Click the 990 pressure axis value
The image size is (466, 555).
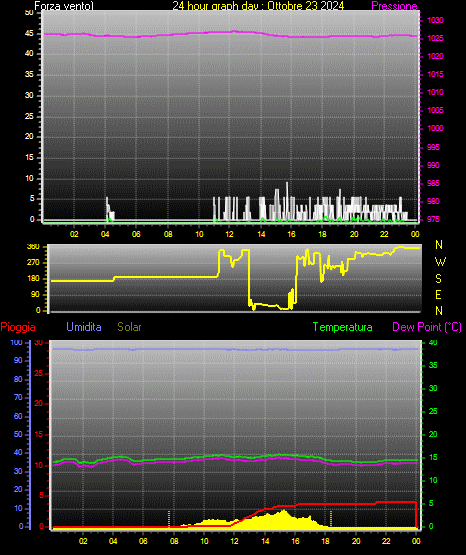point(433,165)
